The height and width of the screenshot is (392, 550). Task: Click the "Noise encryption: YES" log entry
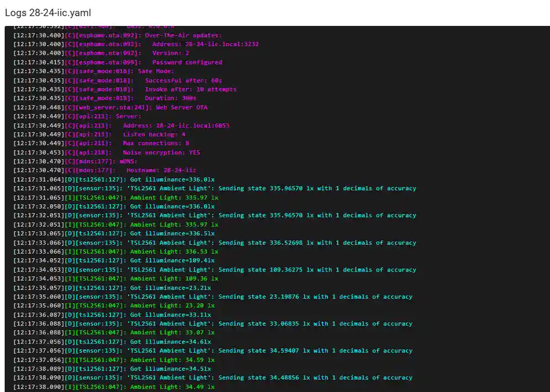point(161,153)
